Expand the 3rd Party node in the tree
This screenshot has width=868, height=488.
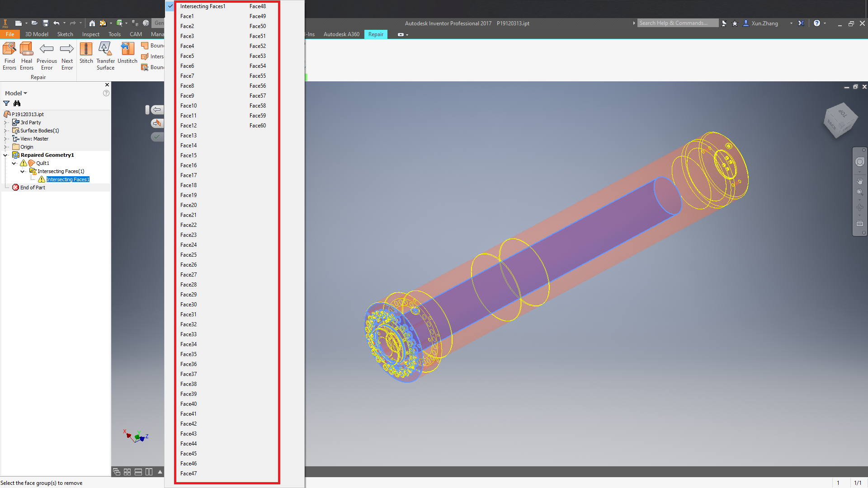pyautogui.click(x=5, y=122)
